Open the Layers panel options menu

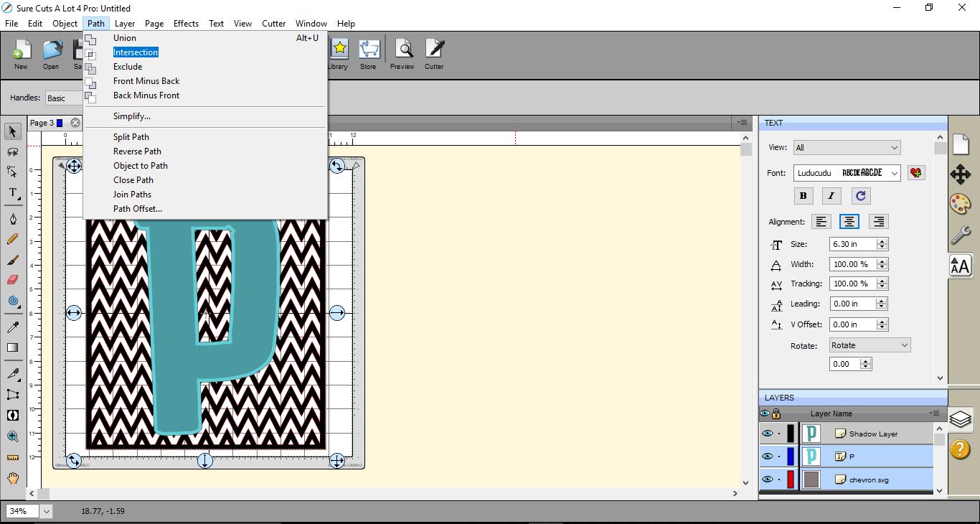click(935, 413)
